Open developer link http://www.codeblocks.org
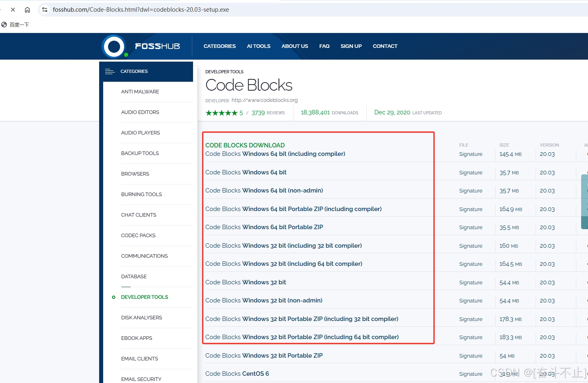Screen dimensions: 588x383 pyautogui.click(x=264, y=100)
